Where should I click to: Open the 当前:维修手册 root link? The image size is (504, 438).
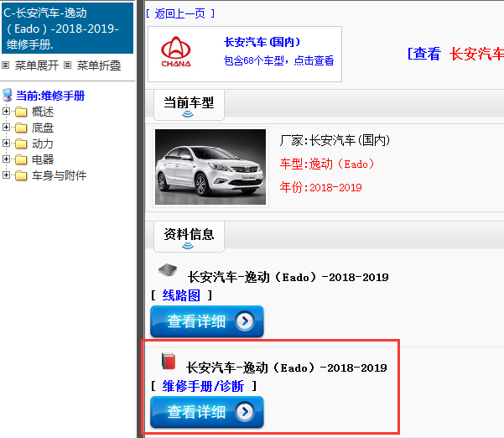pyautogui.click(x=50, y=96)
